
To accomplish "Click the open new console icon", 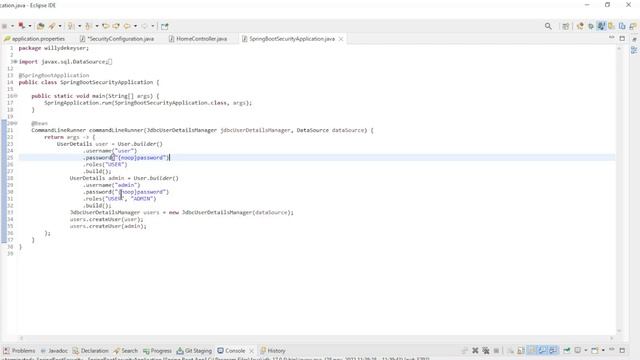I will [x=595, y=350].
